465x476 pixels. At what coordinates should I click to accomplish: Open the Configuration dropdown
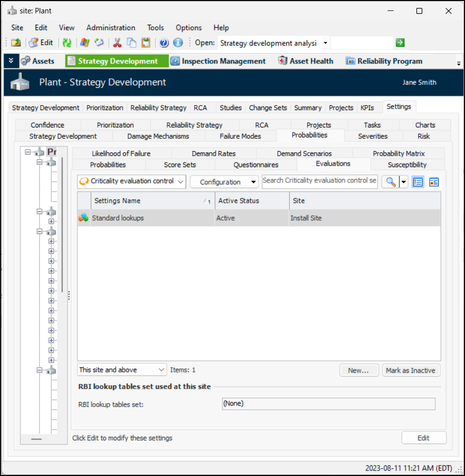(224, 182)
